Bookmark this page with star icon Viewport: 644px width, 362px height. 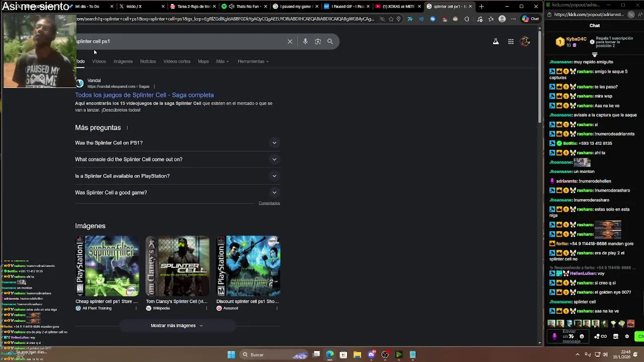[x=391, y=19]
